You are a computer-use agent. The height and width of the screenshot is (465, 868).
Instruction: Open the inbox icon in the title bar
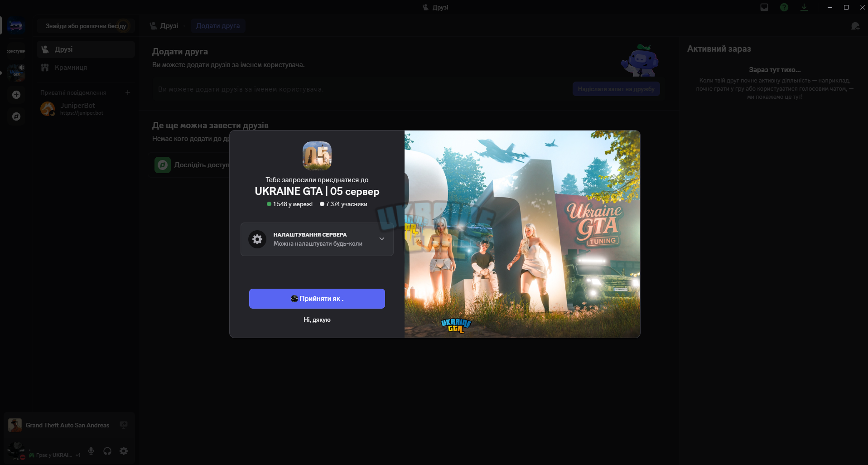coord(764,7)
